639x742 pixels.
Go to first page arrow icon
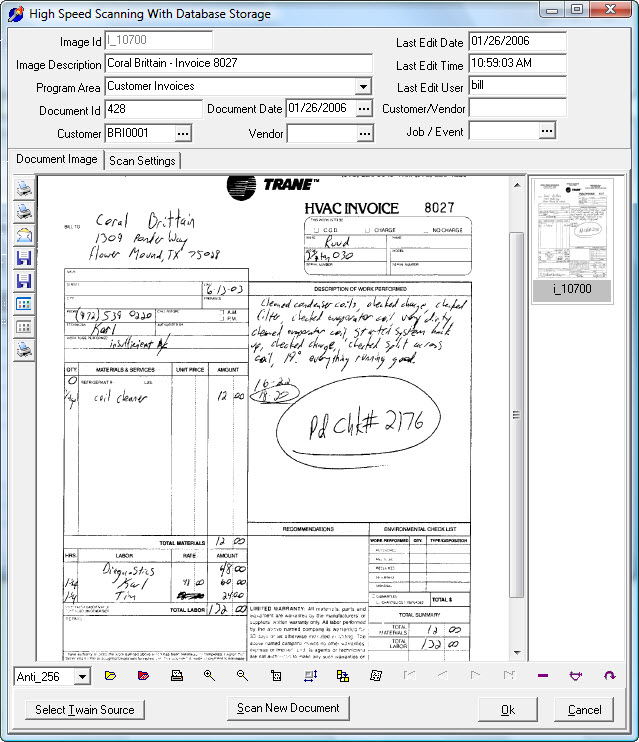409,675
